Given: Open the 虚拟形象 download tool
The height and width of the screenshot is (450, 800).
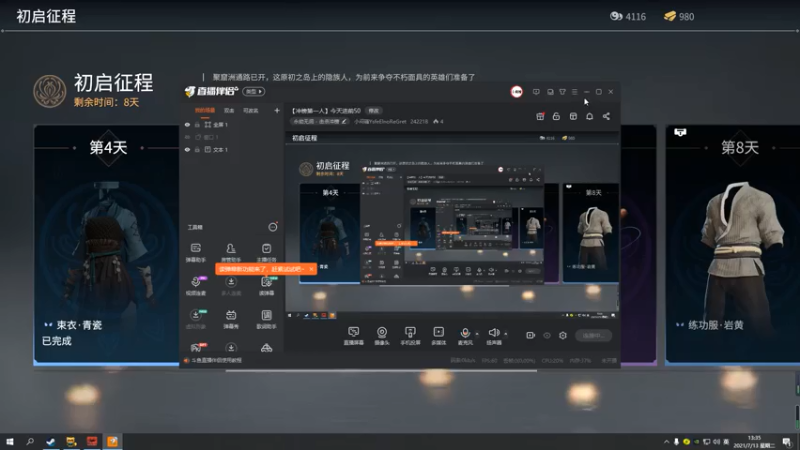Looking at the screenshot, I should (x=195, y=318).
